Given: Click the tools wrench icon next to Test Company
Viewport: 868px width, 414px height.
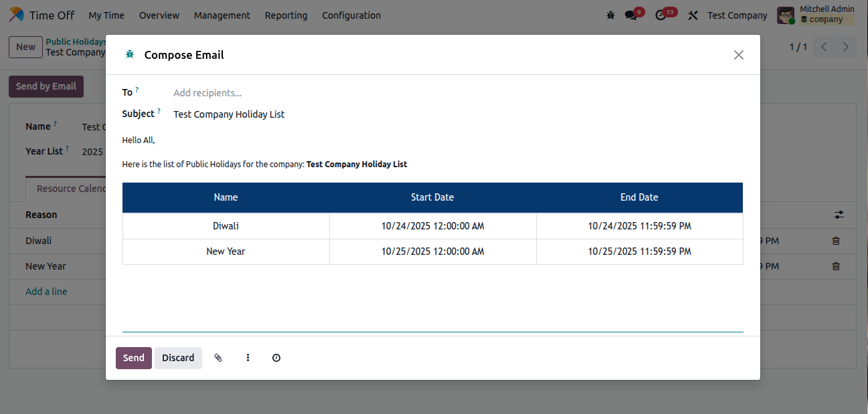Looking at the screenshot, I should click(x=693, y=15).
